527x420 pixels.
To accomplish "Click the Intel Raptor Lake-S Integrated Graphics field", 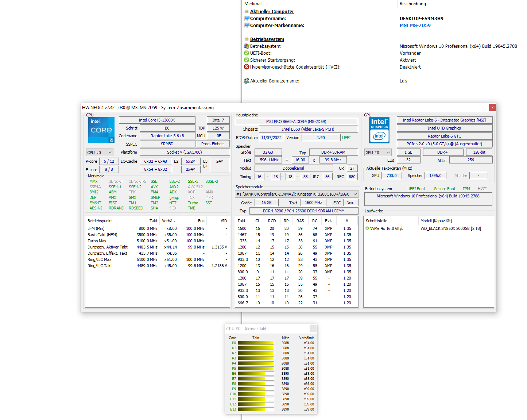I will 444,120.
